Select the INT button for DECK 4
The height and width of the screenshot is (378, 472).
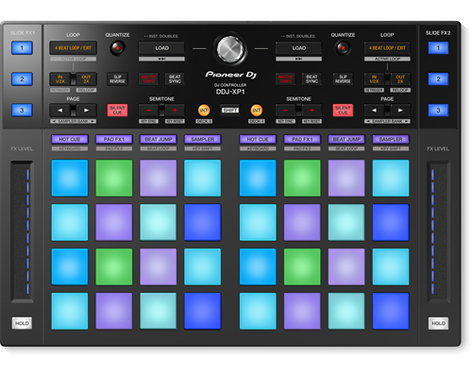256,110
